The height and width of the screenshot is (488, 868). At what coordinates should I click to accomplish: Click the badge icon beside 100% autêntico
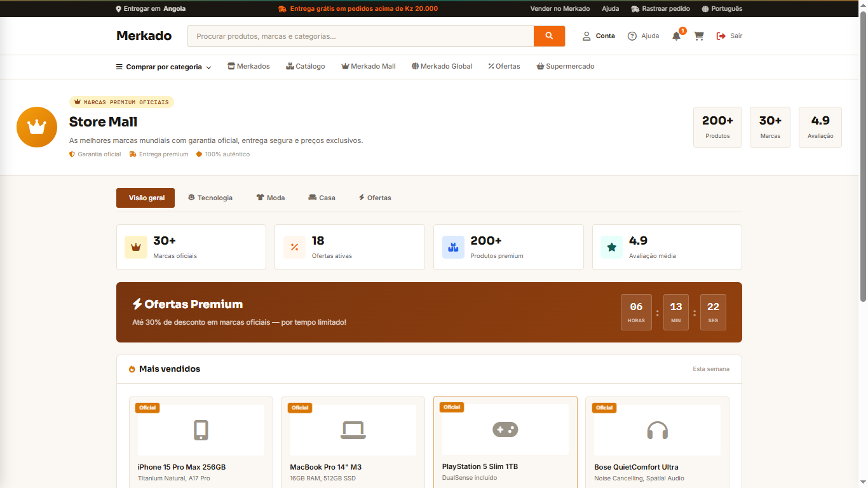[x=199, y=154]
